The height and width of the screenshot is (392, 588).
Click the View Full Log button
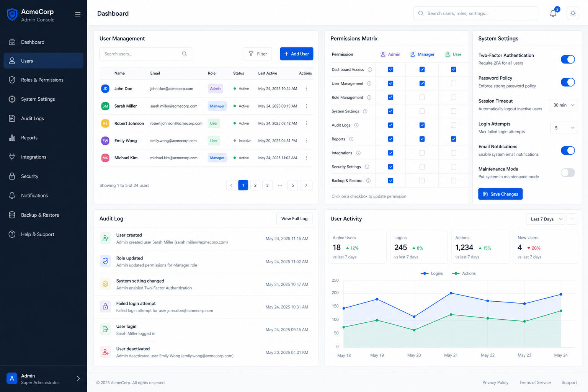[294, 219]
